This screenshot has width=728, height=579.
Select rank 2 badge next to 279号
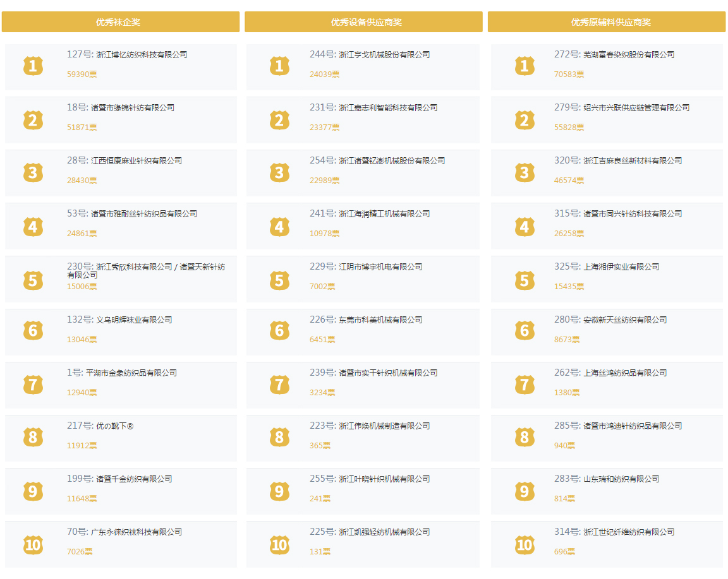[525, 120]
